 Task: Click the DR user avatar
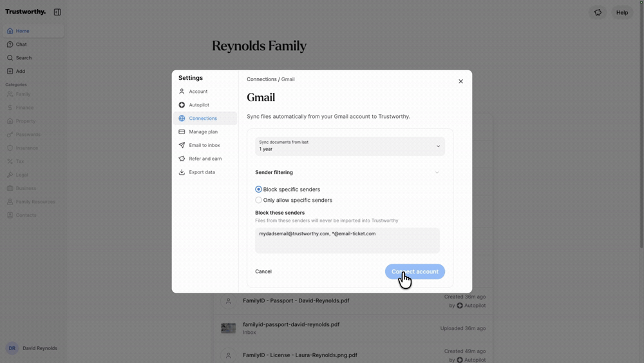point(12,348)
